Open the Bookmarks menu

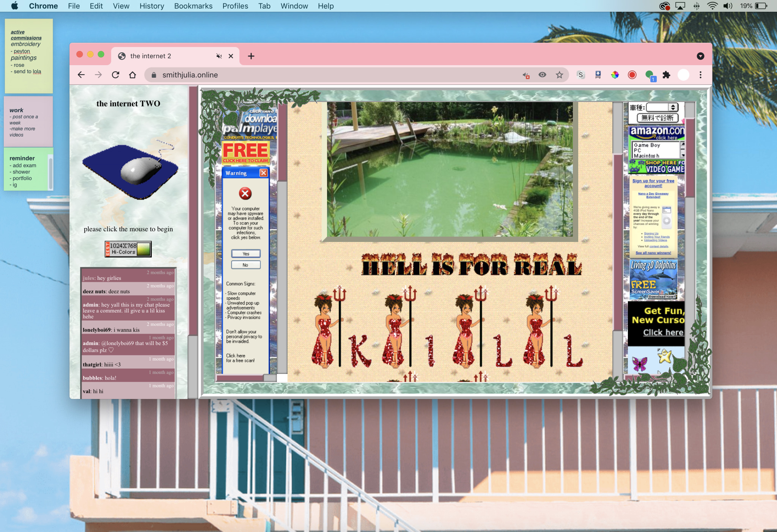(x=193, y=6)
